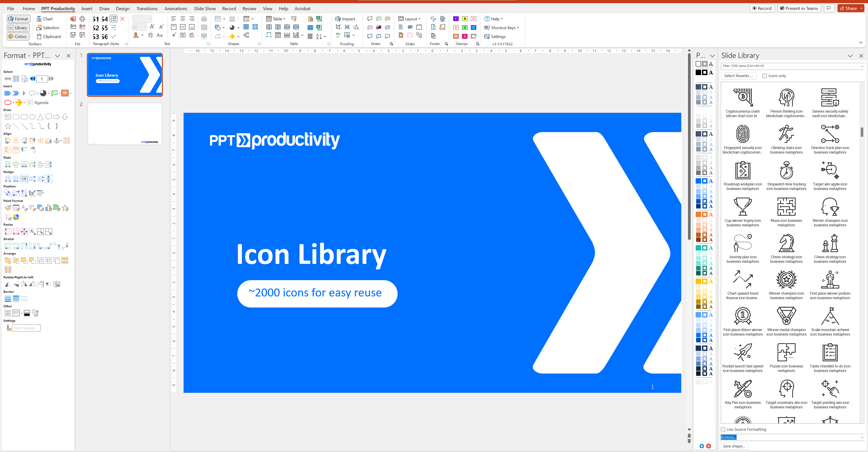The width and height of the screenshot is (868, 452).
Task: Toggle the Selection pane button
Action: (x=48, y=28)
